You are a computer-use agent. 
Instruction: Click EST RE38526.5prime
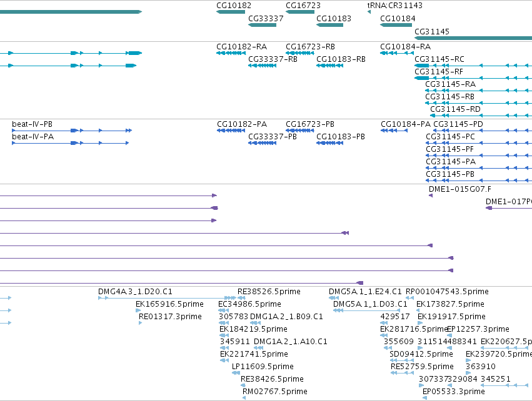pyautogui.click(x=269, y=292)
